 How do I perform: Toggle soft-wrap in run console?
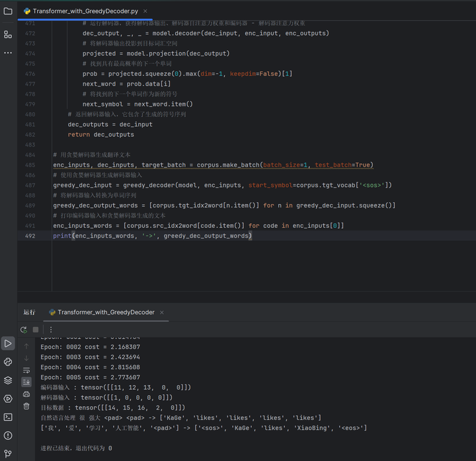click(26, 371)
